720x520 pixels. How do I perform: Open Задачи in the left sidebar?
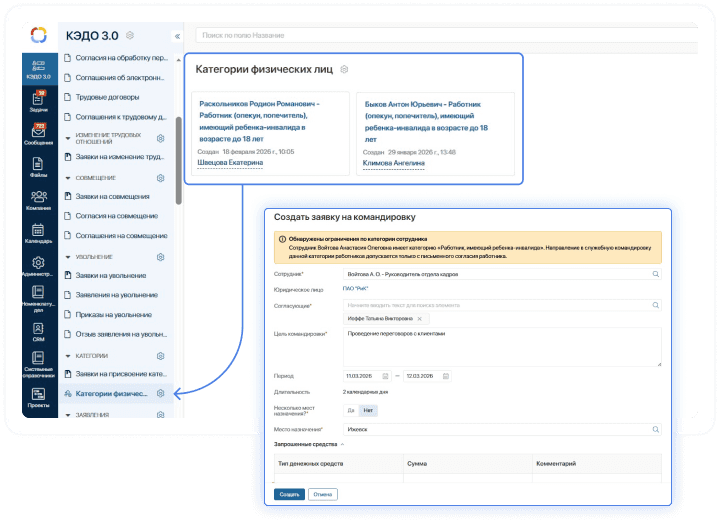point(38,100)
